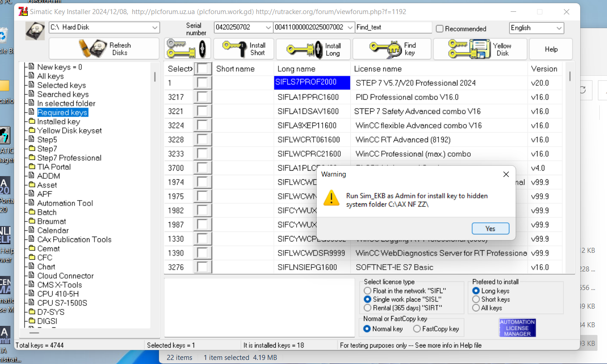The height and width of the screenshot is (364, 607).
Task: Click the Install Long key button
Action: [x=313, y=49]
